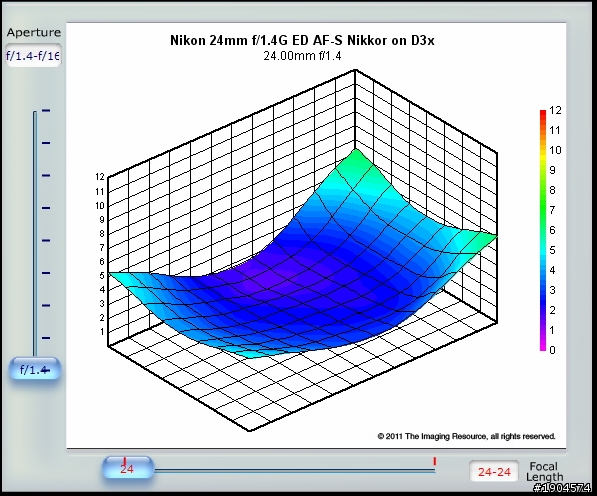Click the red tick at focal slider's right end
This screenshot has height=496, width=597.
click(x=434, y=461)
